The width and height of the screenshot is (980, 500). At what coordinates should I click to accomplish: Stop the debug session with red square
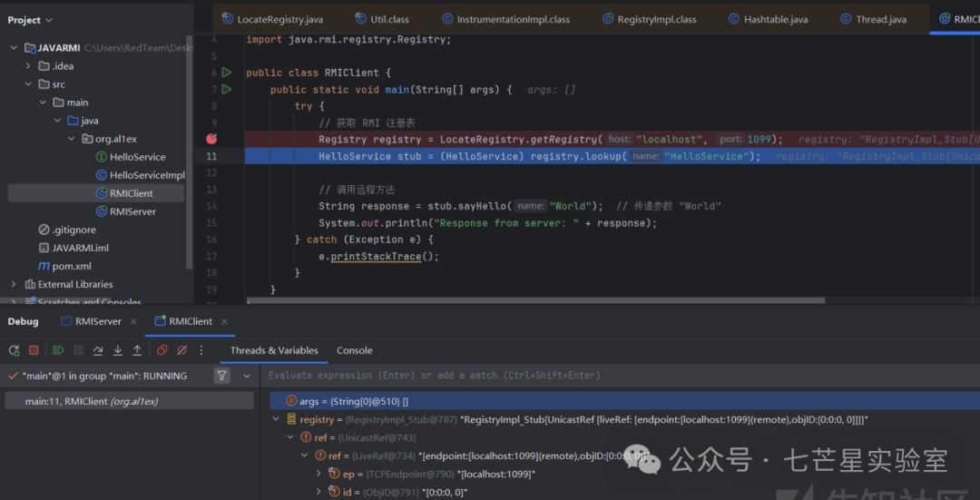click(34, 350)
